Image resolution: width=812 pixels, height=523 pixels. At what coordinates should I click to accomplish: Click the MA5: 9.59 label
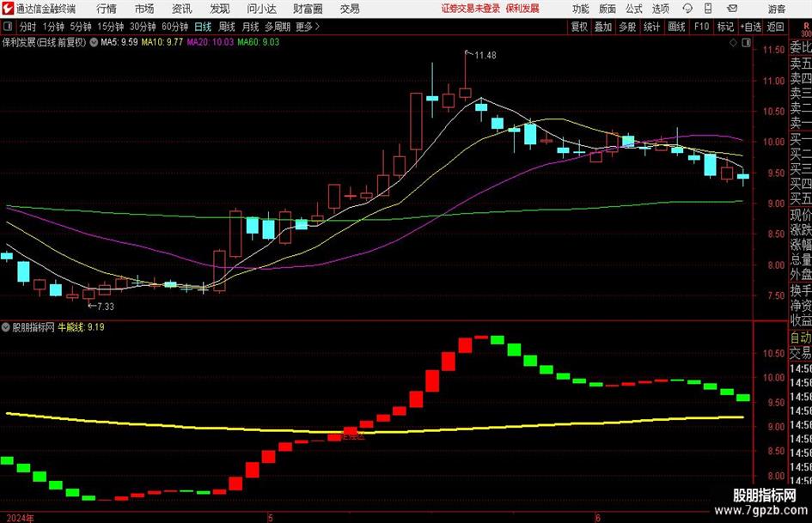pos(119,42)
